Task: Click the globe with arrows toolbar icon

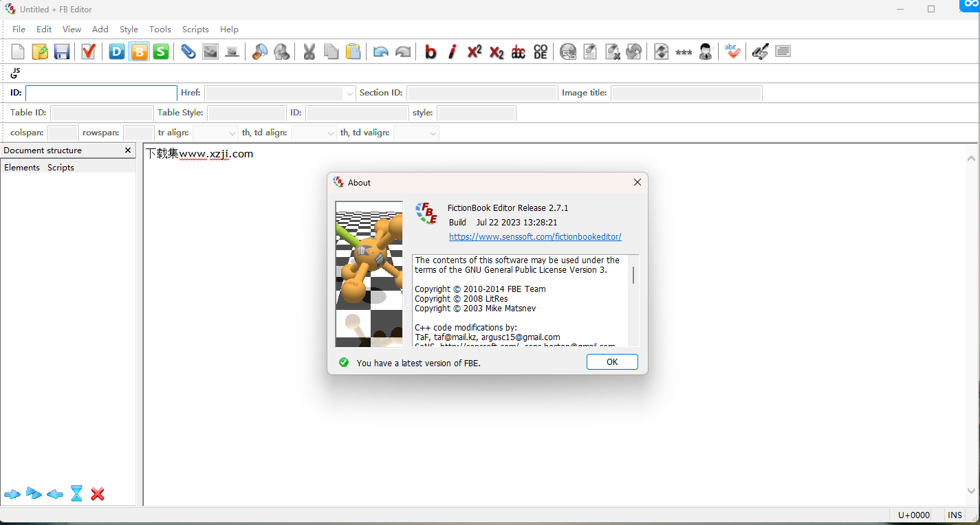Action: pyautogui.click(x=634, y=52)
